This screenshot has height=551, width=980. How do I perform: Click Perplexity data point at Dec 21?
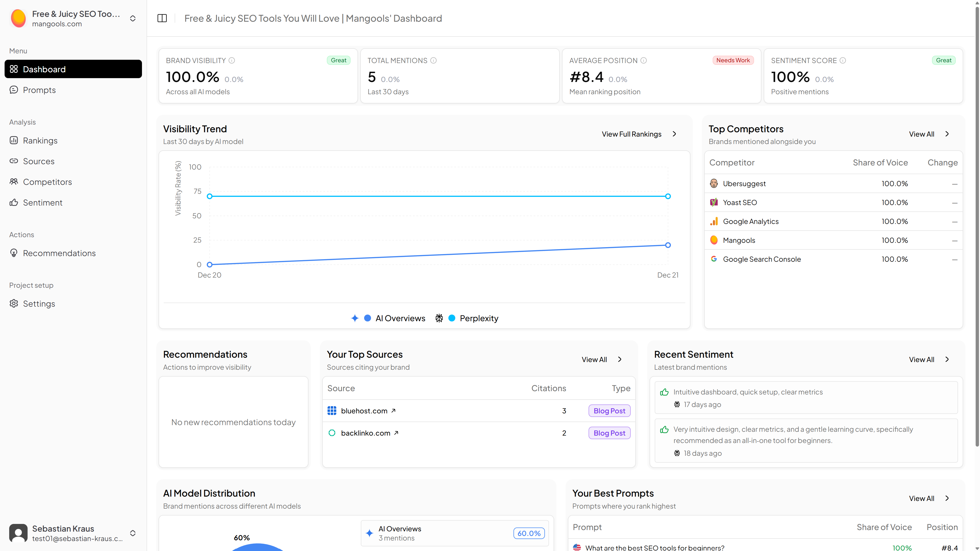(x=668, y=196)
